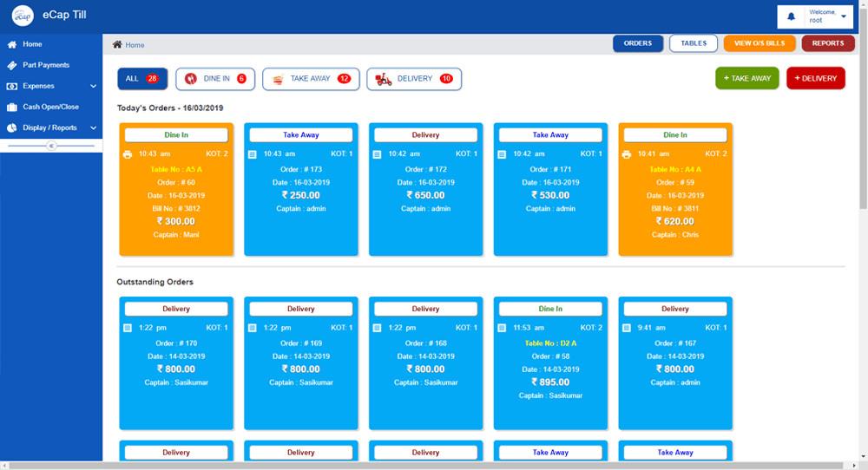Click the ORDERS button
868x470 pixels.
point(638,43)
